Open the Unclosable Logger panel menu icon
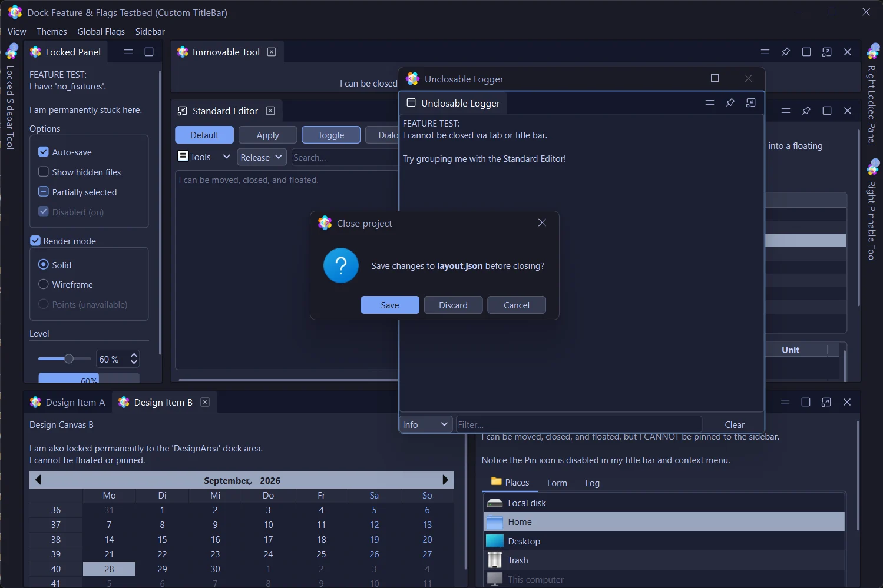 [710, 102]
